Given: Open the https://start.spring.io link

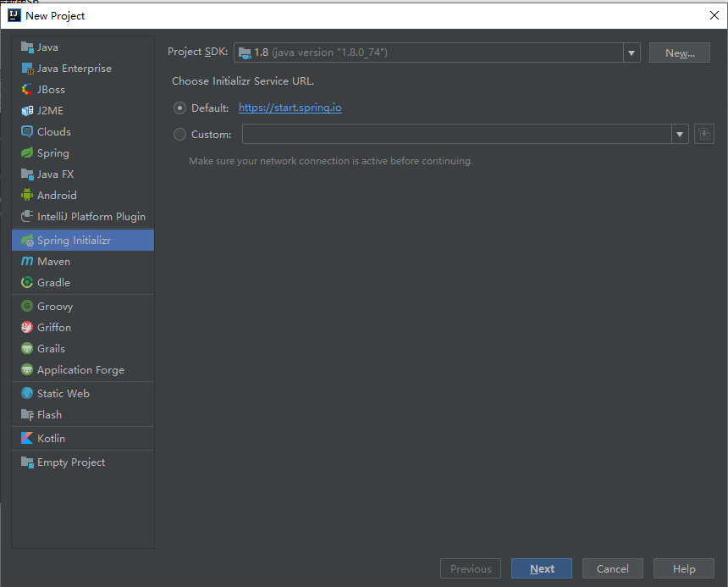Looking at the screenshot, I should (290, 108).
